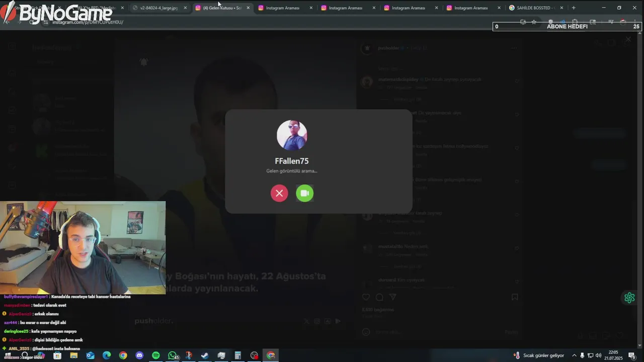Open Microsoft Store from the taskbar
This screenshot has width=644, height=362.
pos(57,355)
